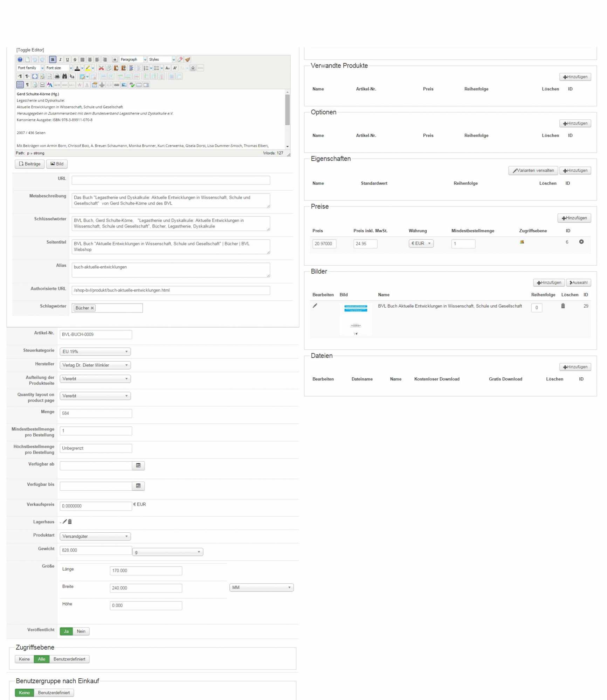Open the editor help icon
This screenshot has height=700, width=607.
pos(20,59)
